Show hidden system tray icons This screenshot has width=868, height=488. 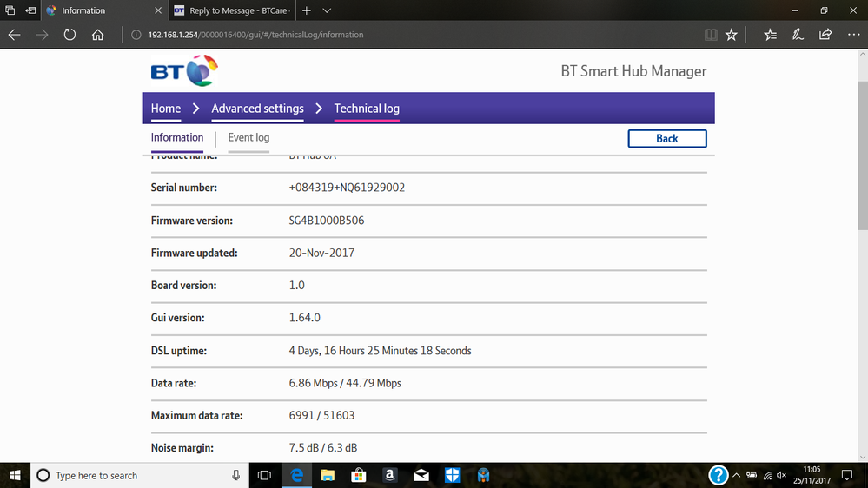click(736, 475)
